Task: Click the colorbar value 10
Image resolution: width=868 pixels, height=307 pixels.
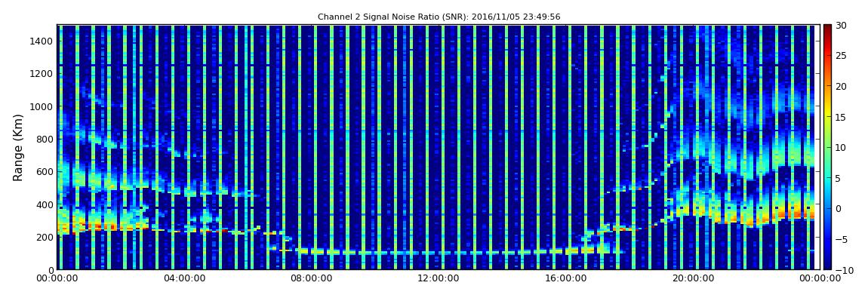Action: pyautogui.click(x=841, y=147)
